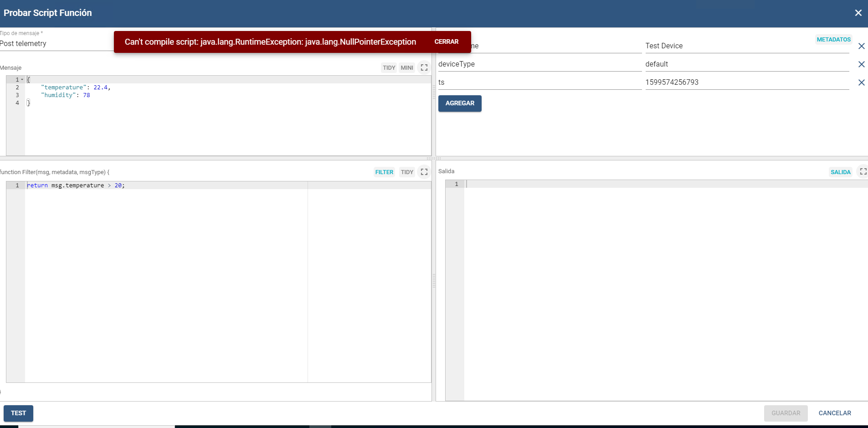The image size is (868, 428).
Task: Switch to the METADATOS tab
Action: (833, 39)
